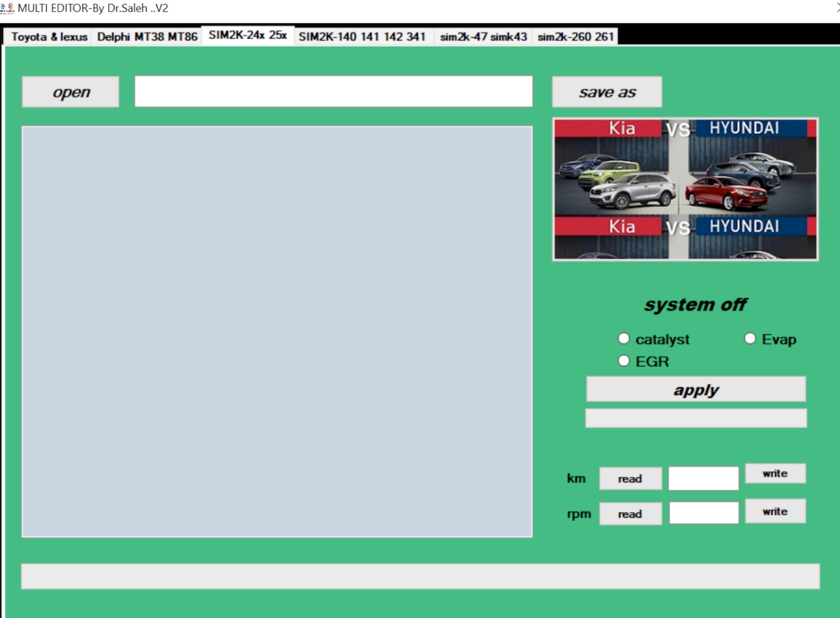840x618 pixels.
Task: Switch to Toyota & lexus tab
Action: (x=49, y=37)
